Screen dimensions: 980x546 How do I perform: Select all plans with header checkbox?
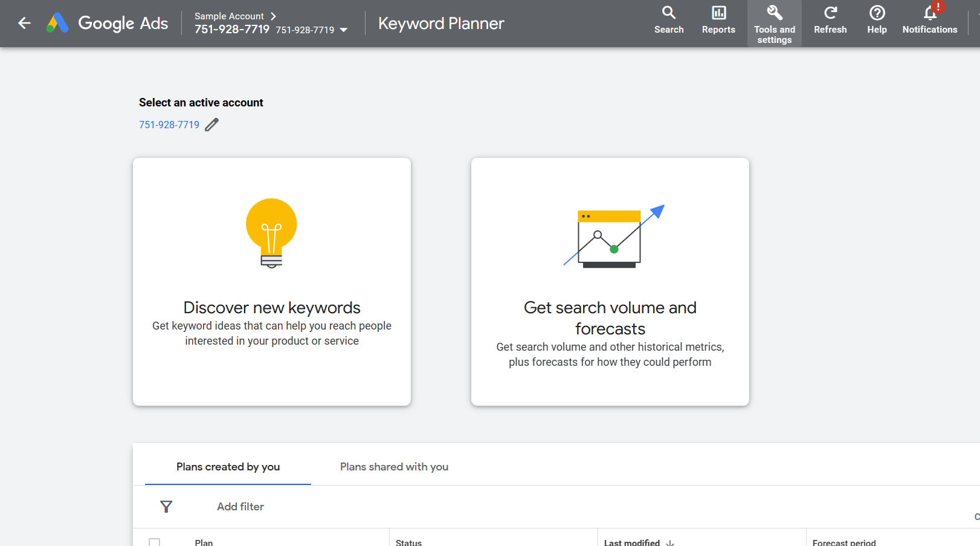(155, 543)
